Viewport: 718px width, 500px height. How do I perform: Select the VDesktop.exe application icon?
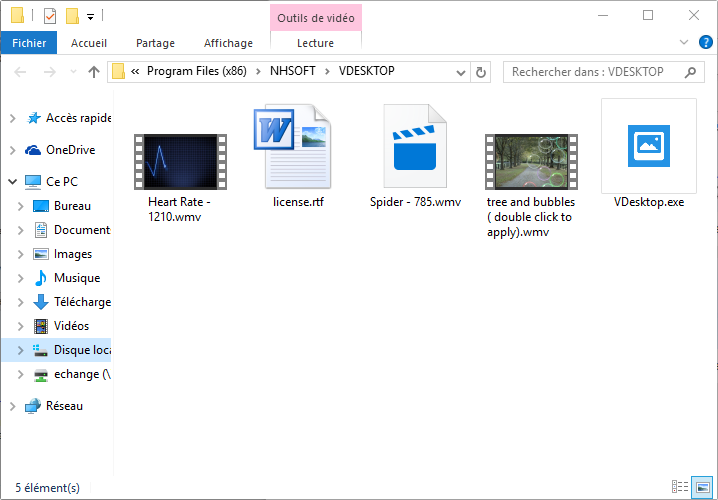coord(648,146)
